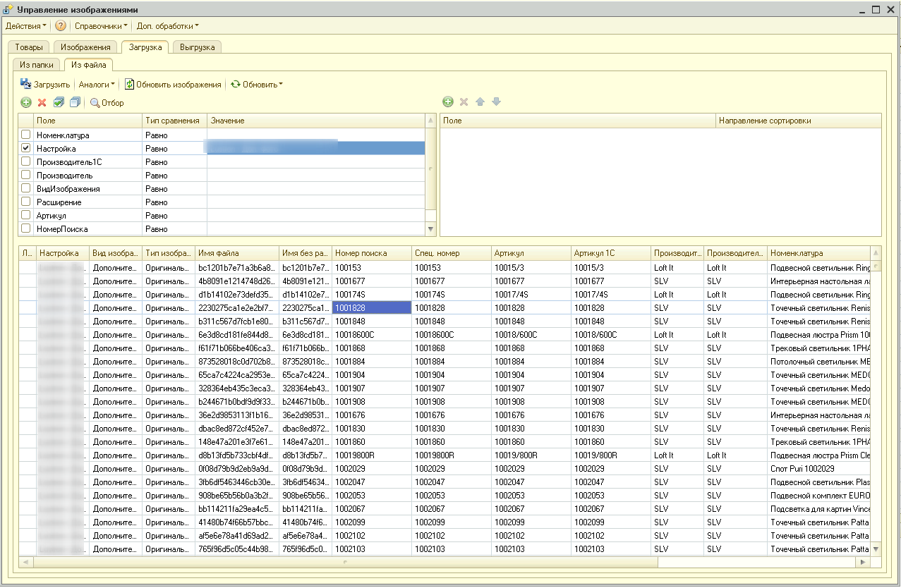Tick the Артикул filter checkbox
The image size is (901, 588).
(26, 215)
